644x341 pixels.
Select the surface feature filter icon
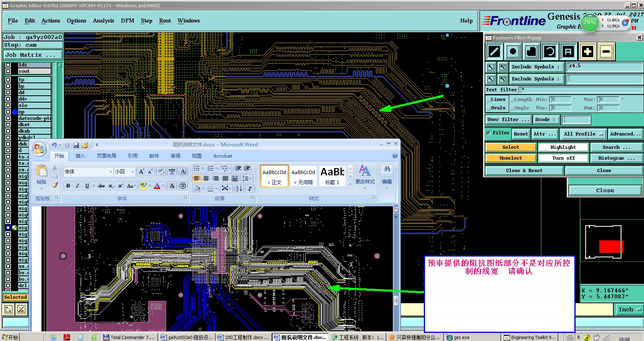[531, 51]
